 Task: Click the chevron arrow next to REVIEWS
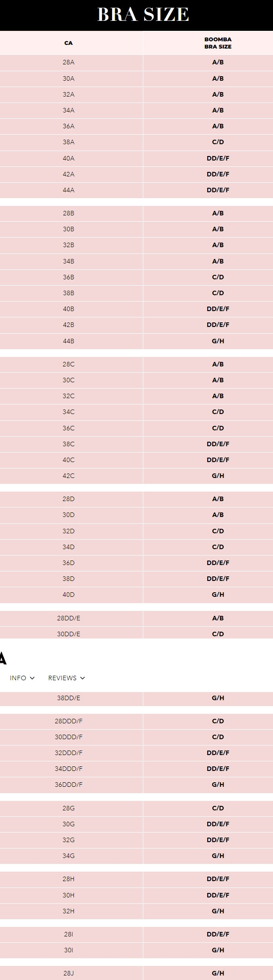click(83, 678)
